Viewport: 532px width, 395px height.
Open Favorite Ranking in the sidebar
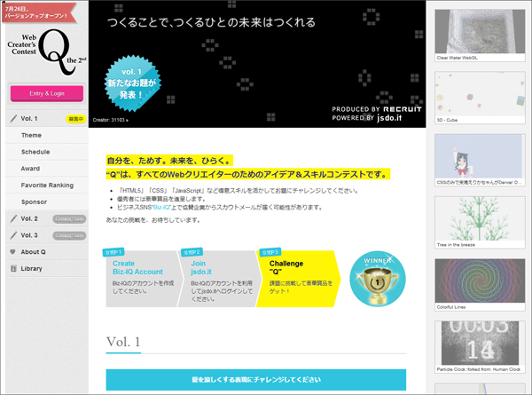pyautogui.click(x=47, y=186)
